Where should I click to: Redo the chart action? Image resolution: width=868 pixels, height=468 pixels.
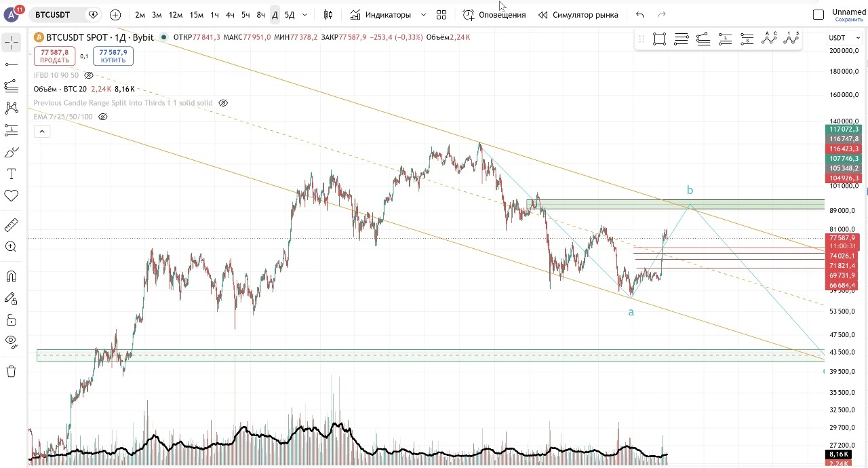662,14
